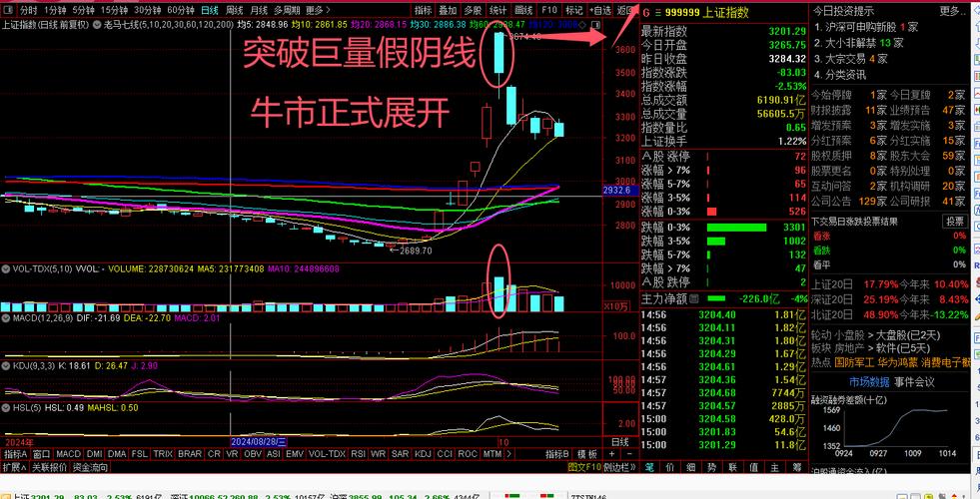
Task: Switch to the 分时 period
Action: tap(28, 10)
